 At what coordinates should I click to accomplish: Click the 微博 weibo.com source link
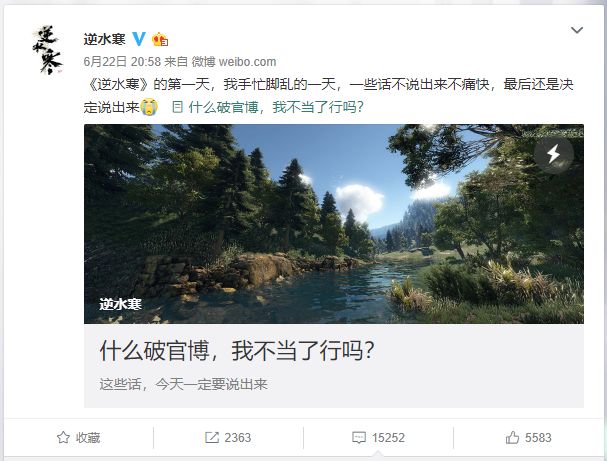[234, 62]
